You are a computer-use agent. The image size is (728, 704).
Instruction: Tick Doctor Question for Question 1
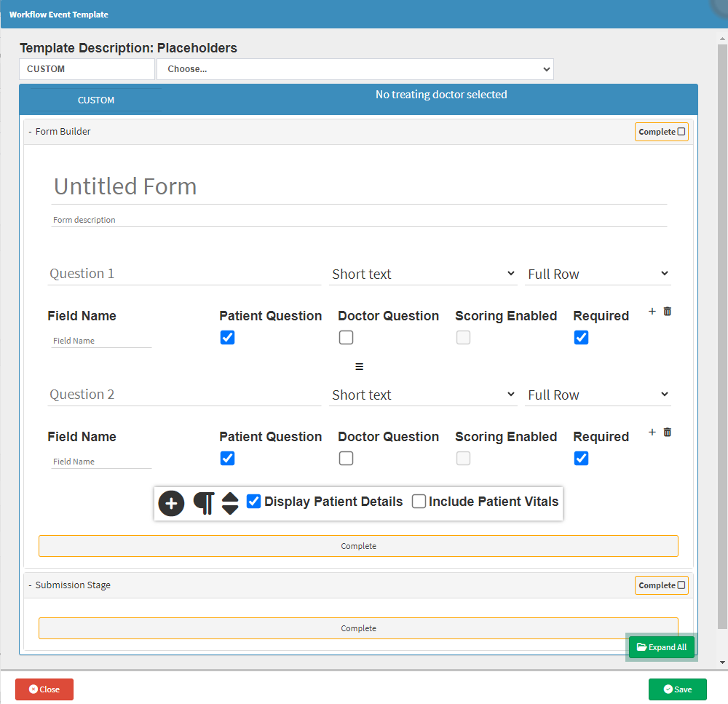pos(347,338)
